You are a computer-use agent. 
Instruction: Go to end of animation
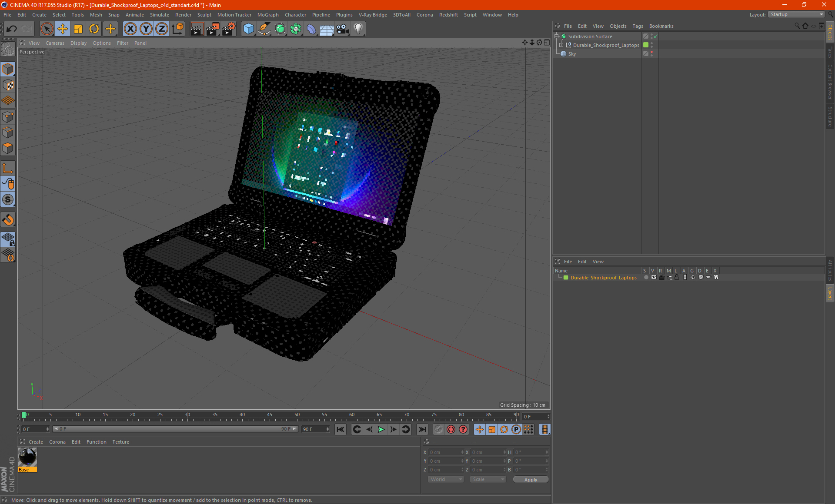pos(422,429)
